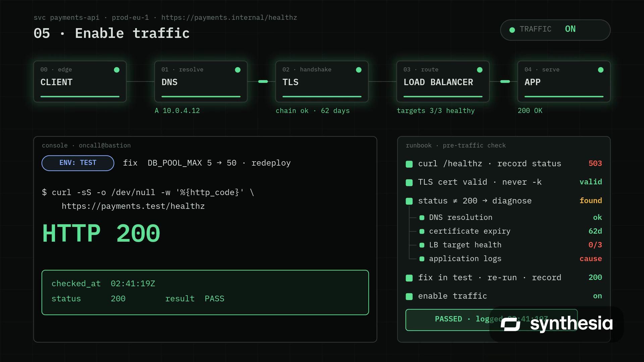
Task: Click the TLS handshake status dot
Action: click(359, 70)
